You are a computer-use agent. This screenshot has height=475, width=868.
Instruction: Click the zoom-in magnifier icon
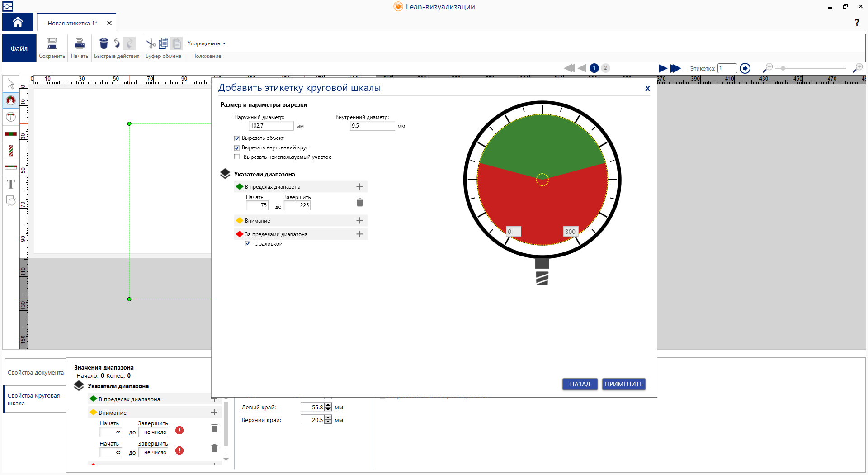tap(857, 68)
